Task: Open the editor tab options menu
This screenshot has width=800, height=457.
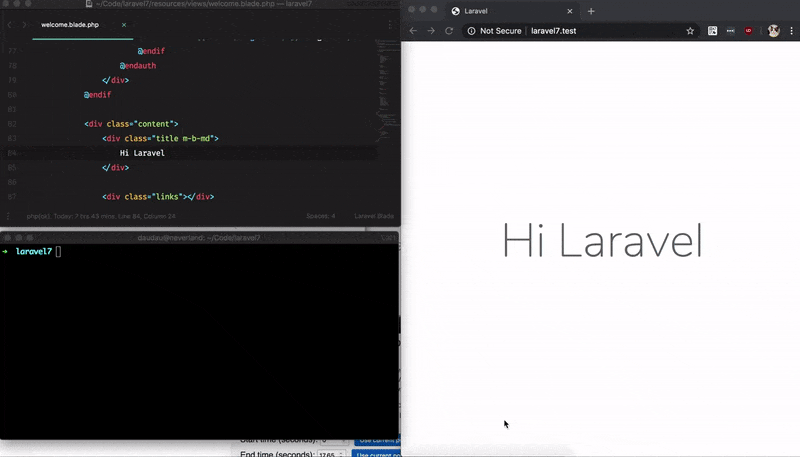Action: click(x=390, y=24)
